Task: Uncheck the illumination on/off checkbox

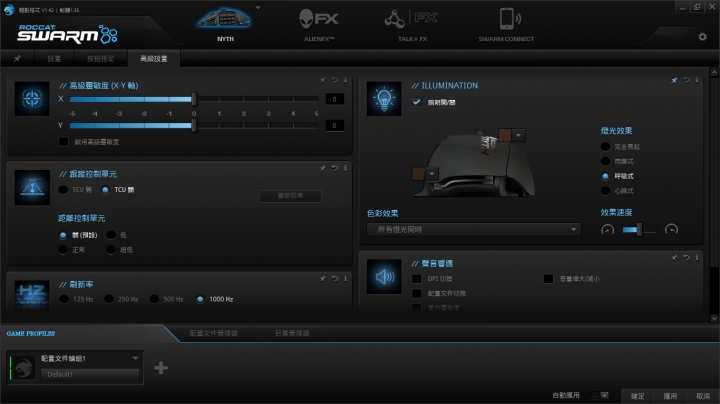Action: pos(416,102)
